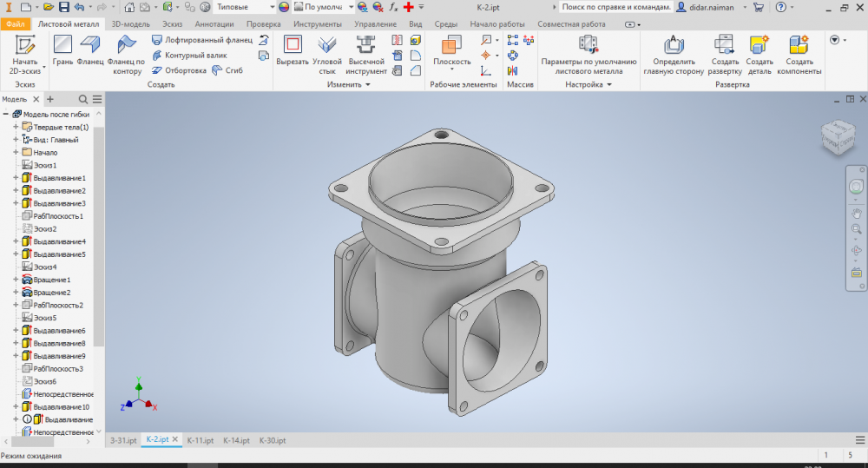
Task: Click the ViewCube in the viewport corner
Action: (x=839, y=137)
